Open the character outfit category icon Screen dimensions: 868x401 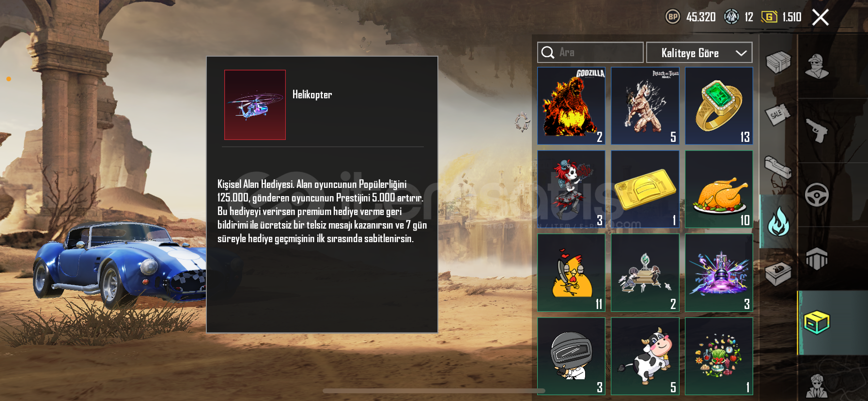coord(817,66)
